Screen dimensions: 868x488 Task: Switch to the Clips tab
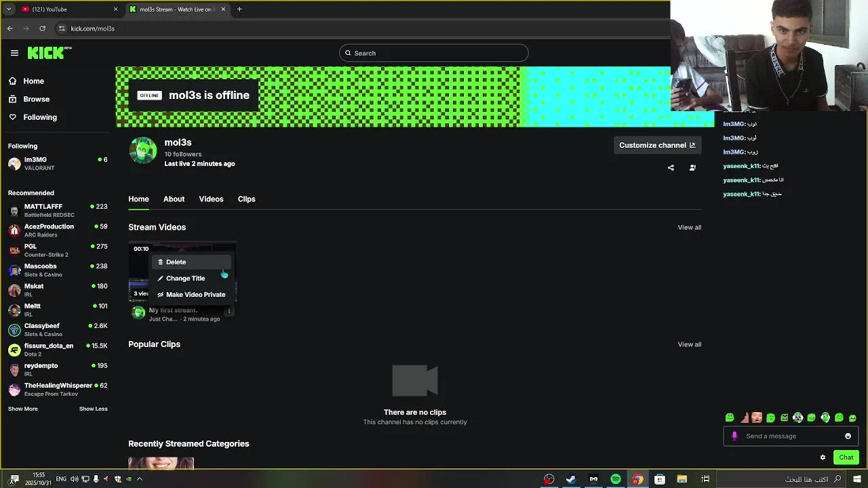click(x=246, y=199)
